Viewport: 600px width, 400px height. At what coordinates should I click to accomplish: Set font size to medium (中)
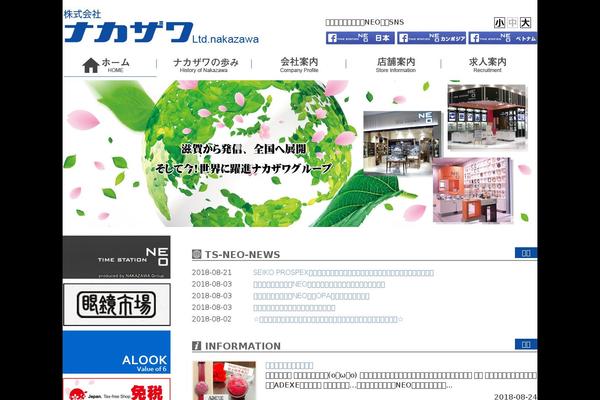pos(512,23)
